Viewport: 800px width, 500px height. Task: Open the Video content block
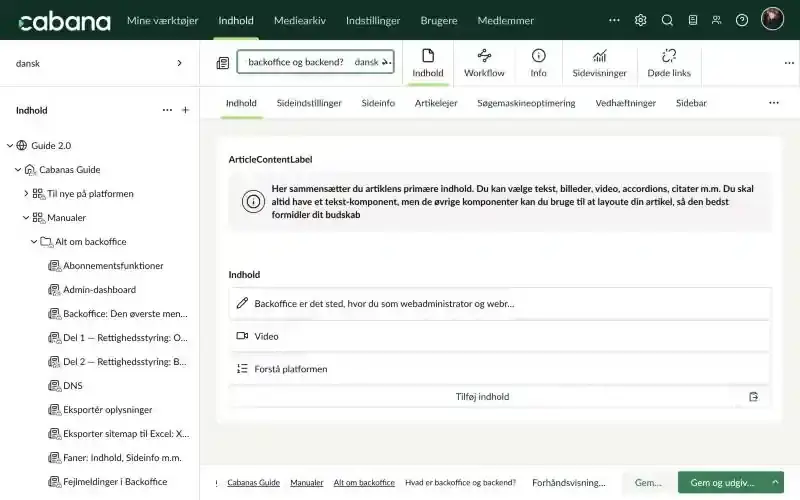[500, 336]
